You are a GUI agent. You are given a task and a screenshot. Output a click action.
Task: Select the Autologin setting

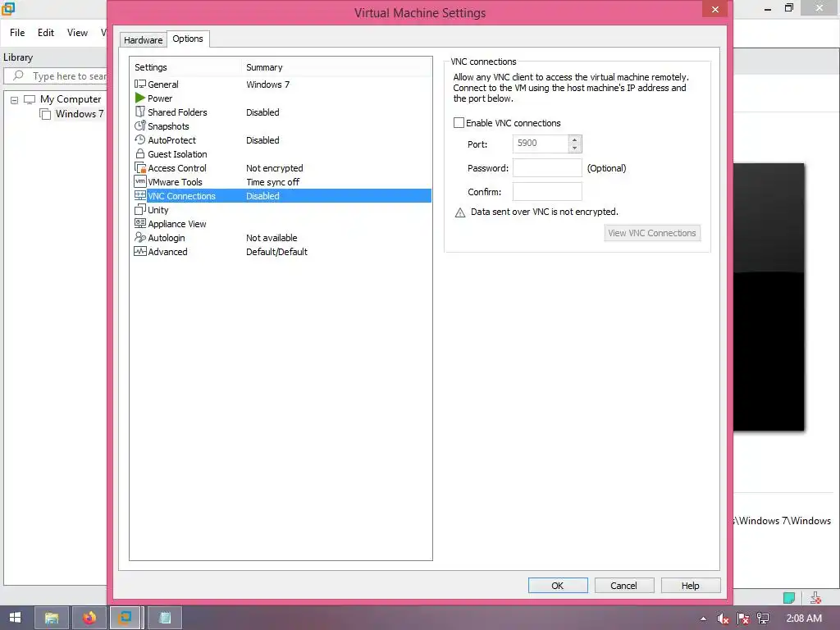(282, 237)
